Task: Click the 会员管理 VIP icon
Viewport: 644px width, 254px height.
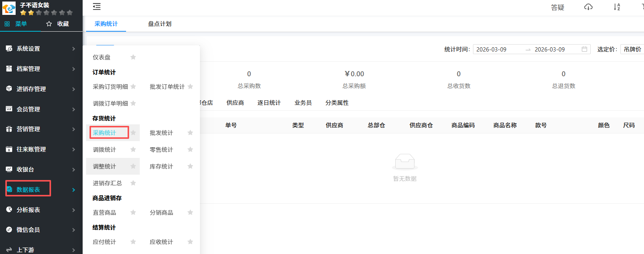Action: click(x=9, y=109)
